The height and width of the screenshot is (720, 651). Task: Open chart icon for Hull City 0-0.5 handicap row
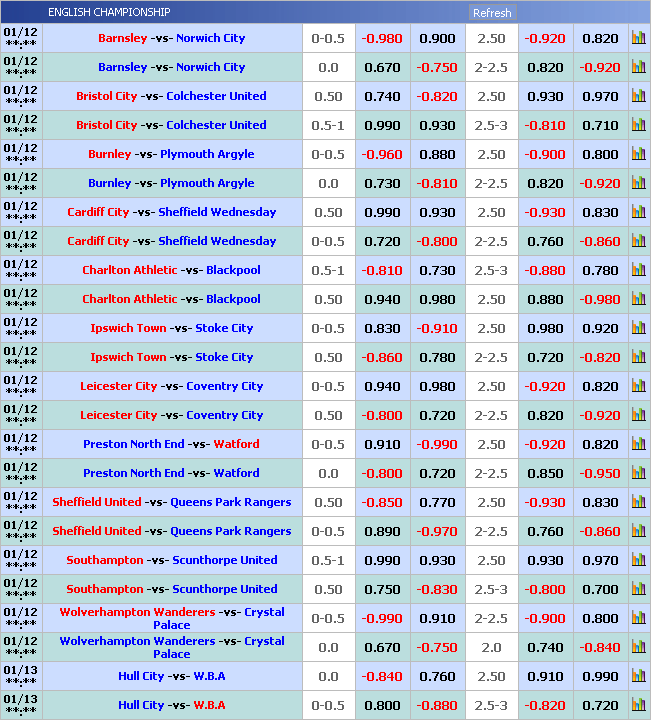point(638,705)
